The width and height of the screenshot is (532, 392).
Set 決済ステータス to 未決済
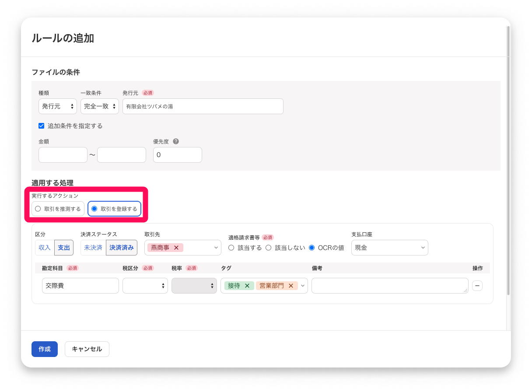point(93,248)
